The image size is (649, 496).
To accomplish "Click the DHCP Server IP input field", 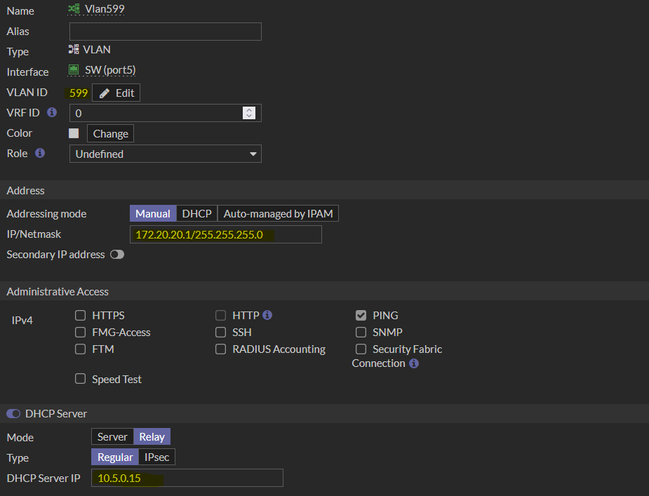I will (187, 478).
